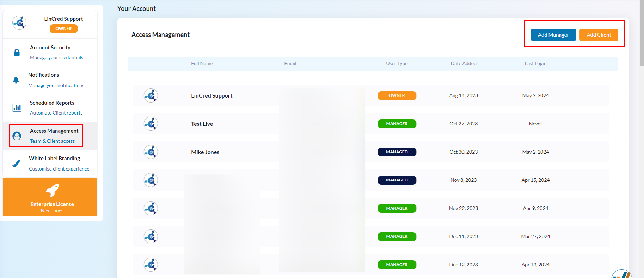This screenshot has width=644, height=278.
Task: Click the Never last login value
Action: [536, 124]
